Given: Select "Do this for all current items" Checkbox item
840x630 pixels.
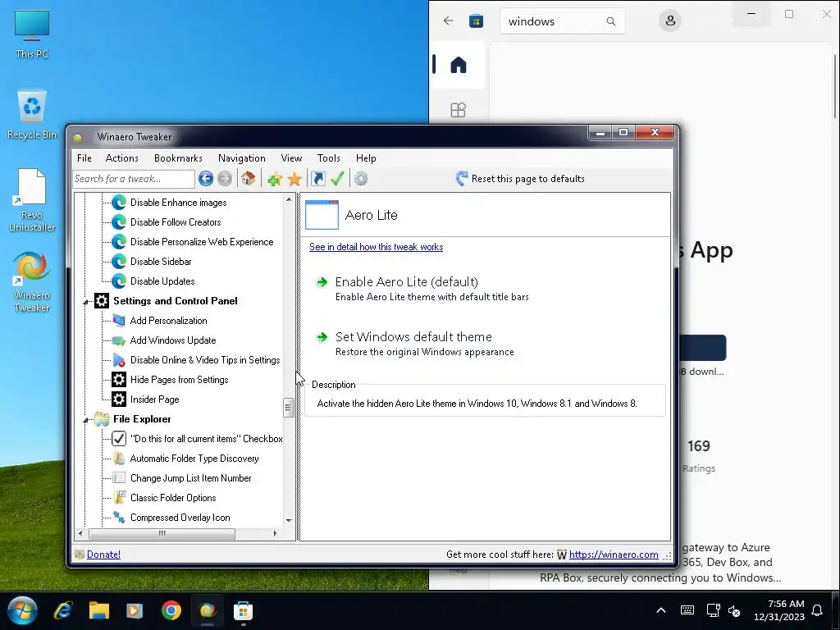Looking at the screenshot, I should click(206, 439).
